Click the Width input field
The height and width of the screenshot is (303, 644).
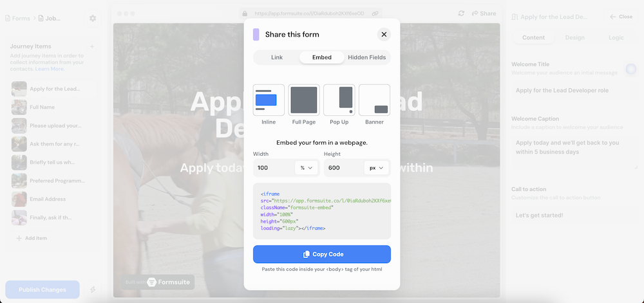(274, 168)
